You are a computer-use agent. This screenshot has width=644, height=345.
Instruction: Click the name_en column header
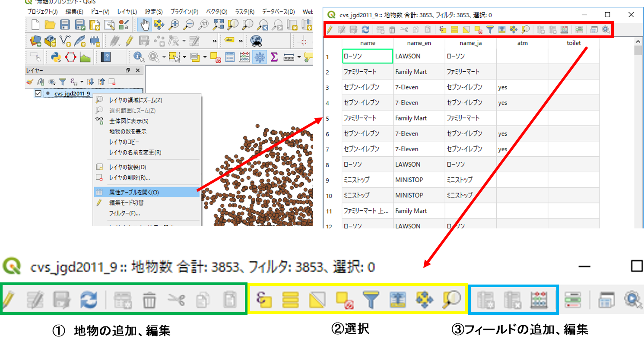419,43
